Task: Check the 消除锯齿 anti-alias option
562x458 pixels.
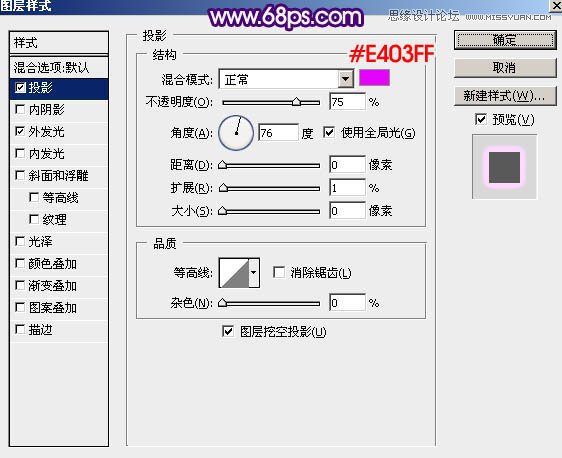Action: (279, 272)
